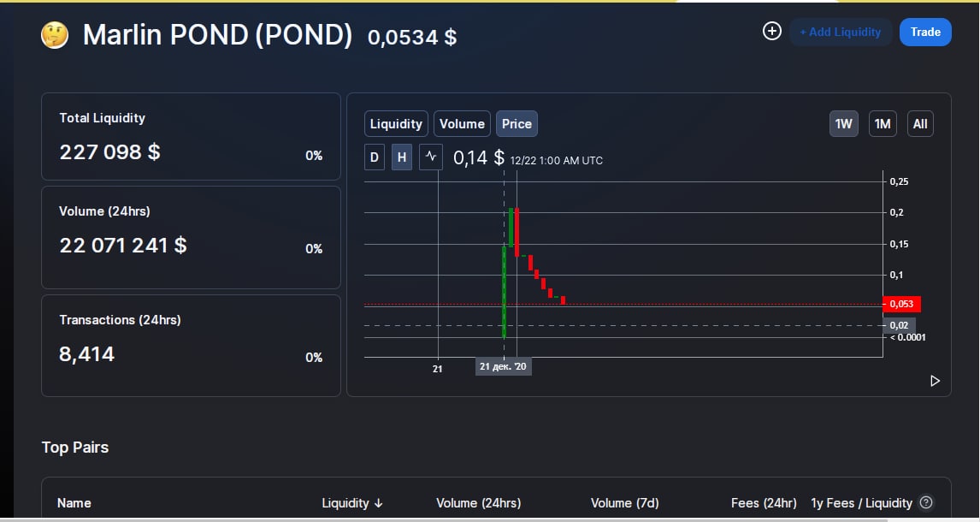
Task: Select hourly candles with the H button
Action: 402,157
